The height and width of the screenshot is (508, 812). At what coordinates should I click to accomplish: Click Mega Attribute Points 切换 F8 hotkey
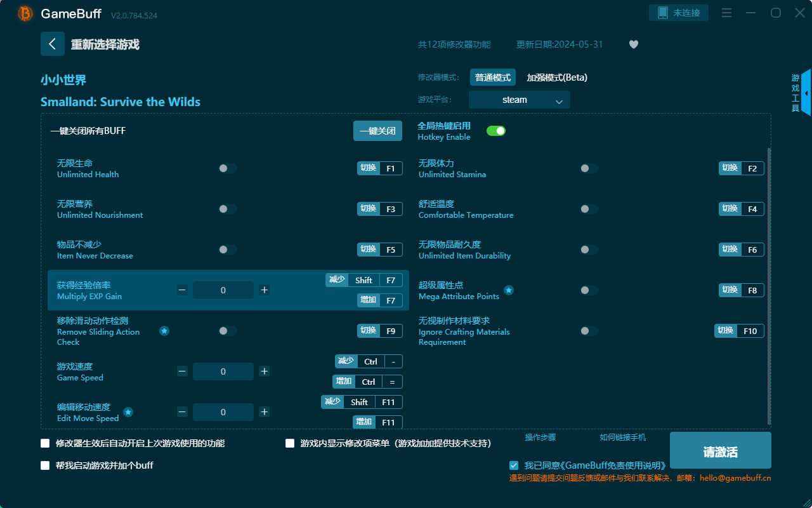pyautogui.click(x=742, y=290)
